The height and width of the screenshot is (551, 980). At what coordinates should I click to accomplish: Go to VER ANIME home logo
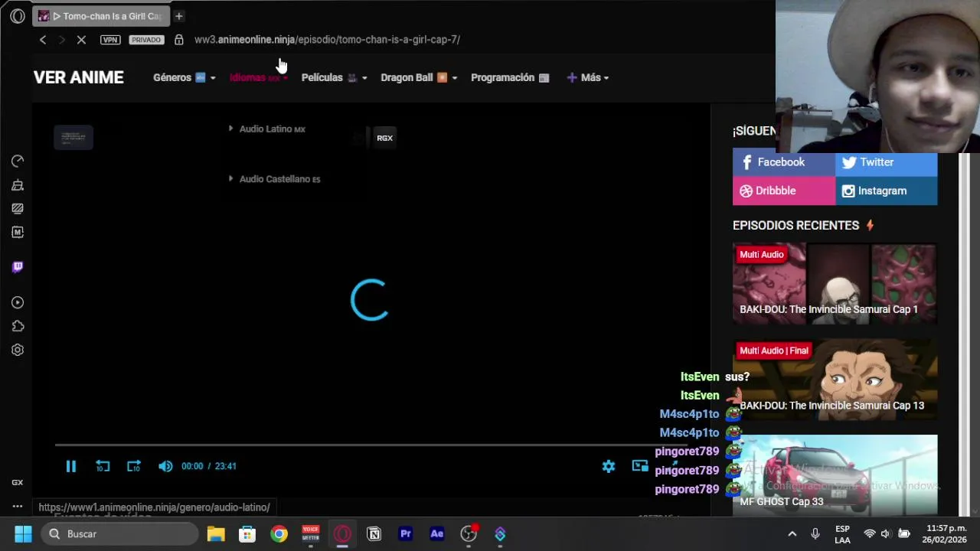tap(79, 77)
